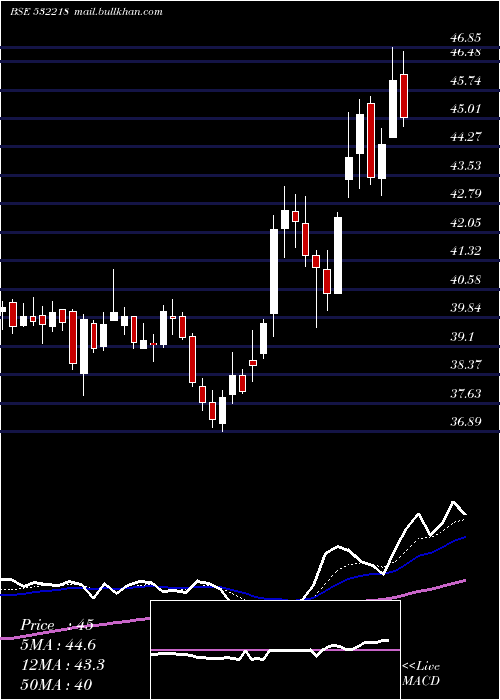
Task: Click the mail.bullkhan.com watermark text
Action: point(118,12)
